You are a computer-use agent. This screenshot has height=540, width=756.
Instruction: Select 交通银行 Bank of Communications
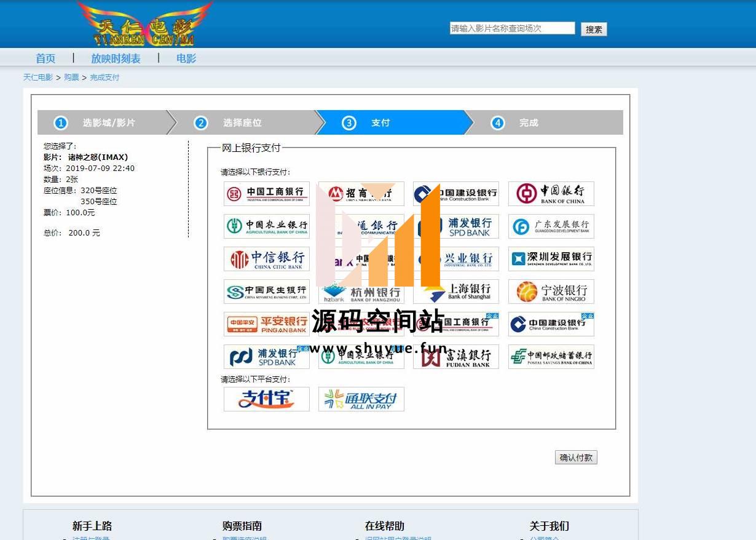361,226
